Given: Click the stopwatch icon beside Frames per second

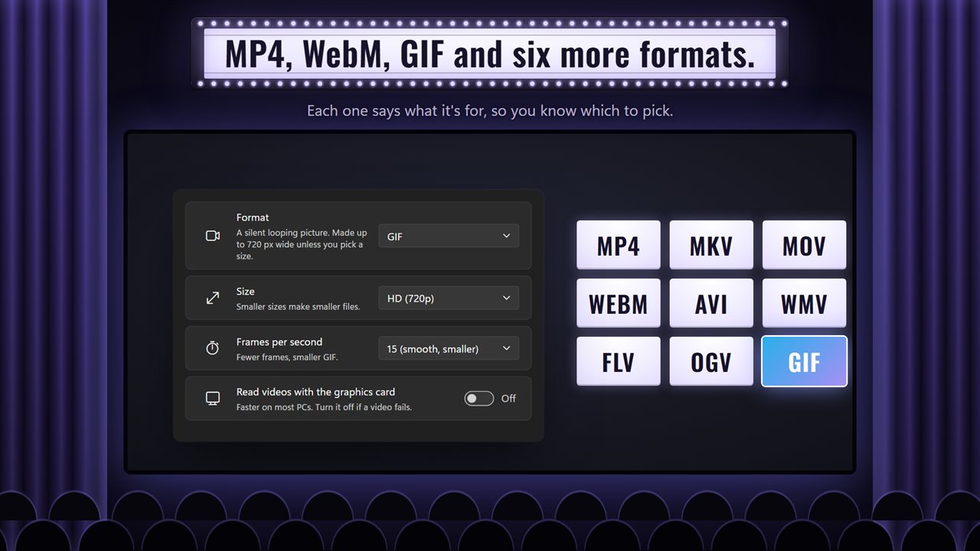Looking at the screenshot, I should [213, 348].
